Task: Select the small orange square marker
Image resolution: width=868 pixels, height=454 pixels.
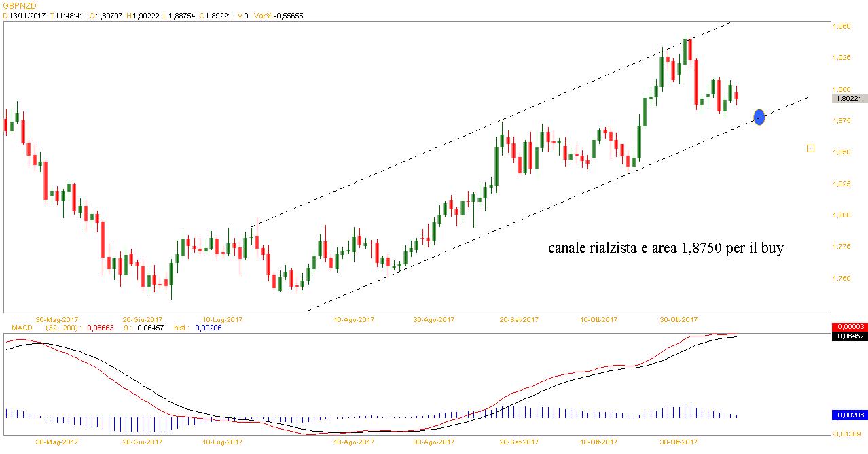Action: pos(810,148)
